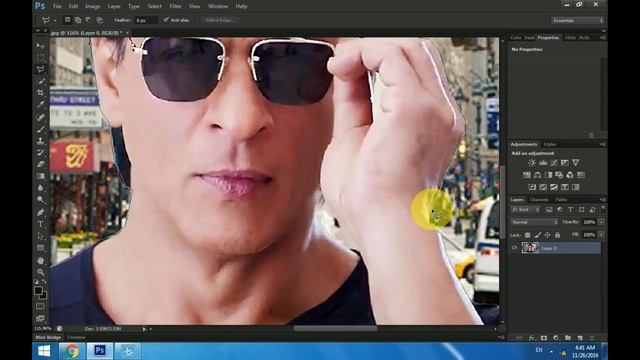Switch to the Styles tab
Viewport: 640px width, 360px height.
click(549, 144)
